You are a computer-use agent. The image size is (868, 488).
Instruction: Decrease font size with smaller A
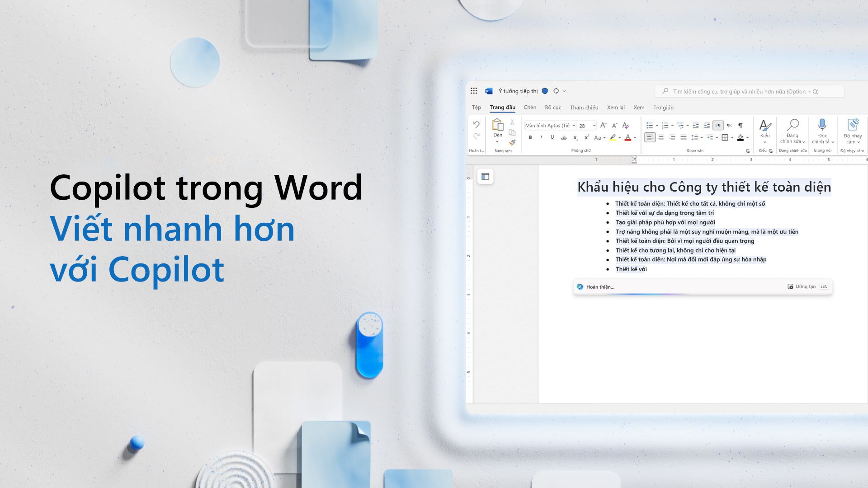click(614, 125)
